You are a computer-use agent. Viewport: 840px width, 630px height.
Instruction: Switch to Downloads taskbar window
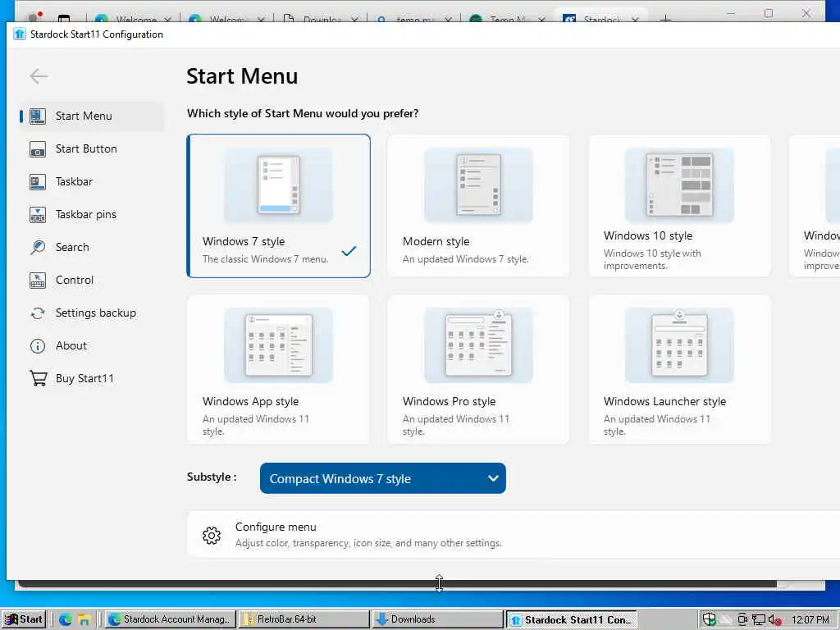point(438,619)
